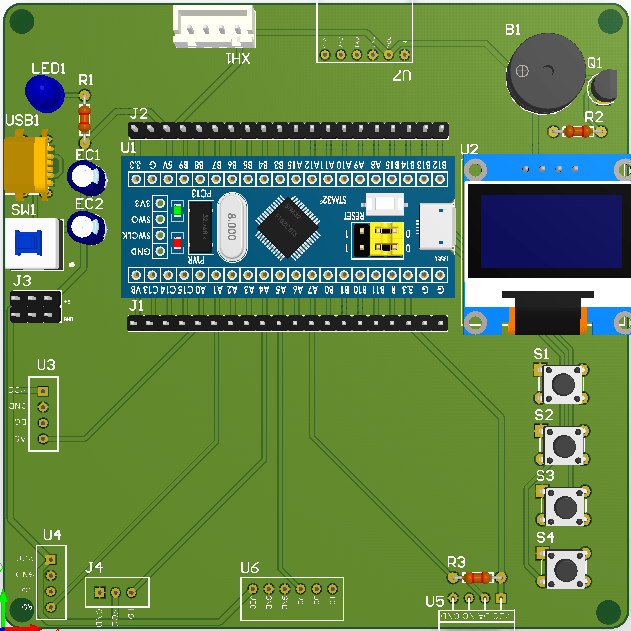This screenshot has height=631, width=631.
Task: Click the 'THX' silkscreen label
Action: point(238,59)
